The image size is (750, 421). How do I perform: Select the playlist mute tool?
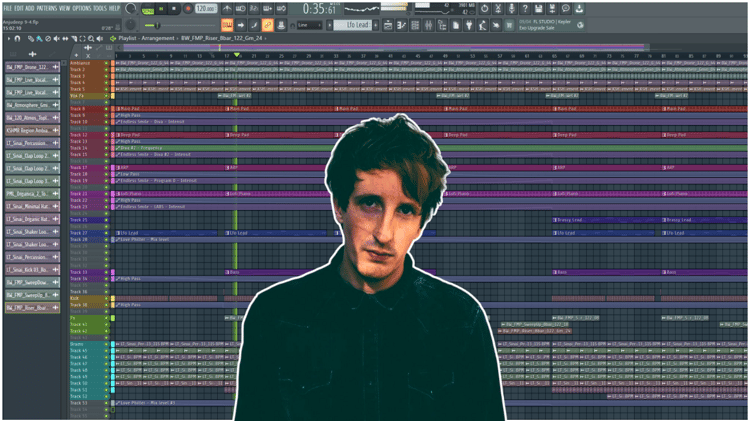pyautogui.click(x=56, y=38)
